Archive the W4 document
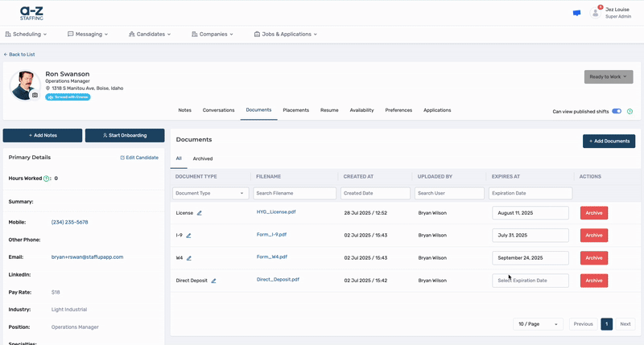This screenshot has width=644, height=345. pyautogui.click(x=594, y=258)
